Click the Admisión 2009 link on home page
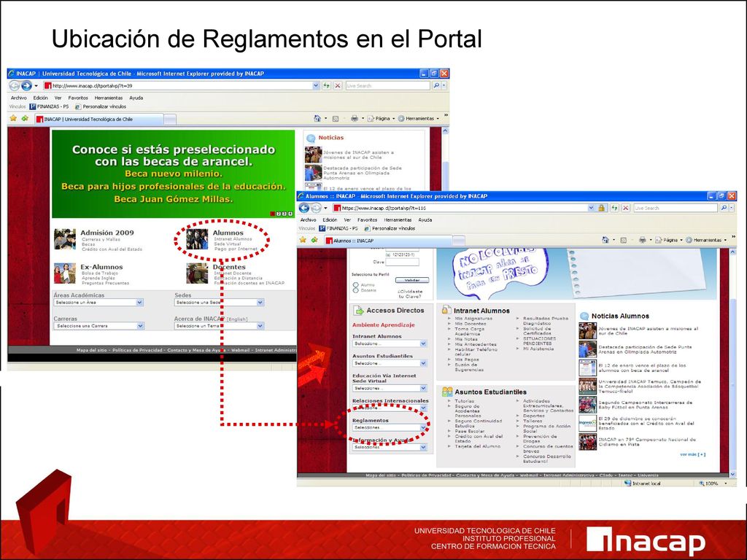Viewport: 747px width, 560px height. pos(107,233)
